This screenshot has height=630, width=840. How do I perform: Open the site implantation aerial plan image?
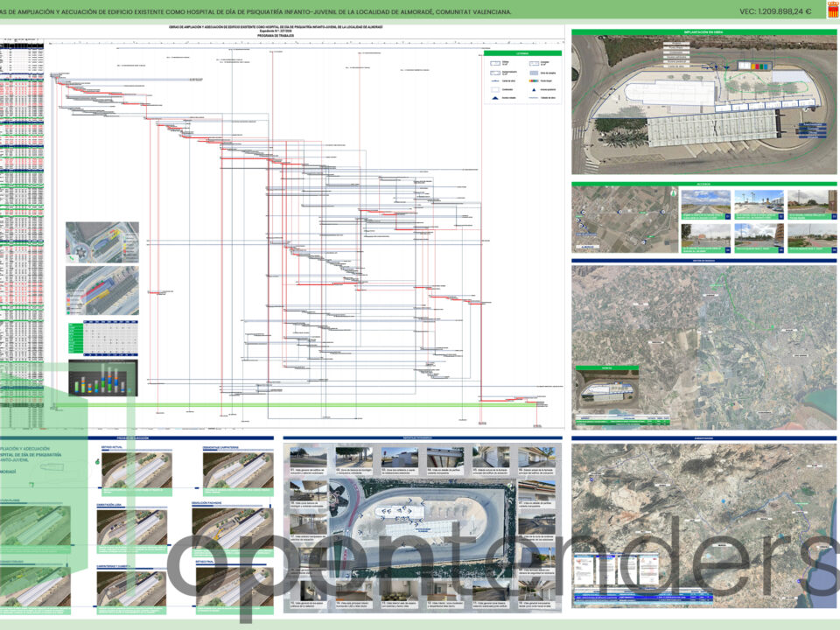(703, 105)
